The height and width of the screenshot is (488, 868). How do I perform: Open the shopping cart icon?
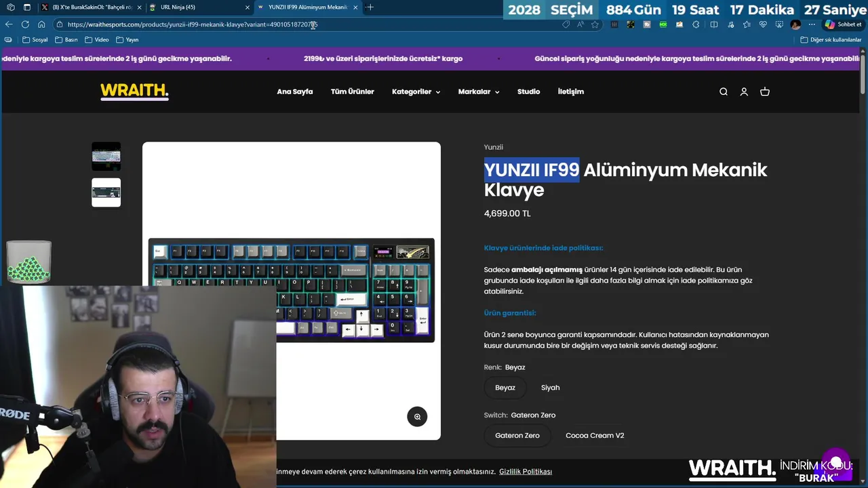click(765, 91)
